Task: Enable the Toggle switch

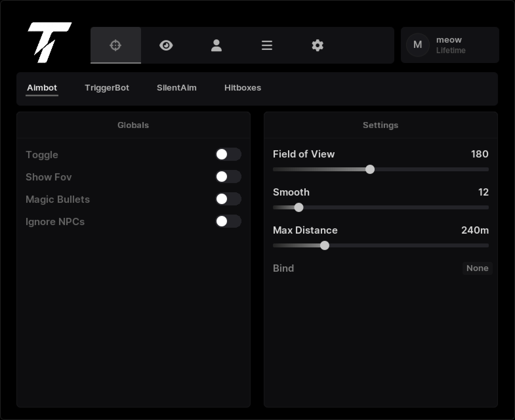Action: 228,154
